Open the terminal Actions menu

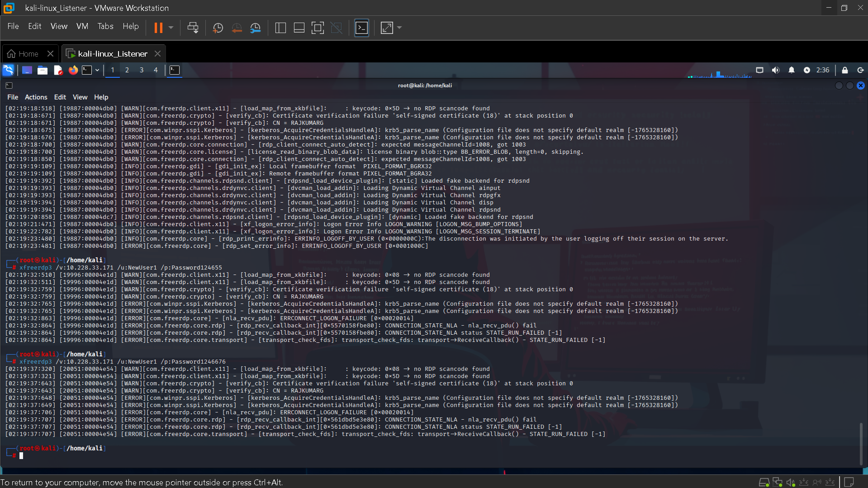pyautogui.click(x=36, y=97)
